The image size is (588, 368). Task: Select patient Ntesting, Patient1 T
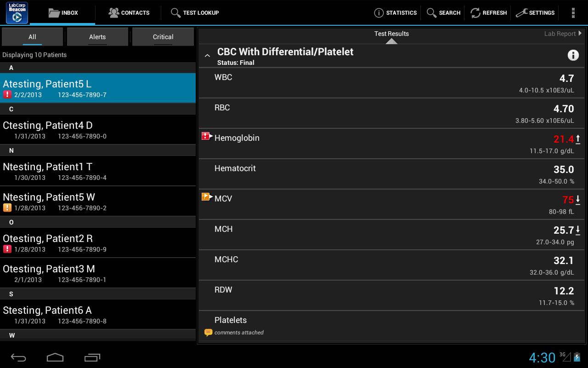click(x=98, y=171)
